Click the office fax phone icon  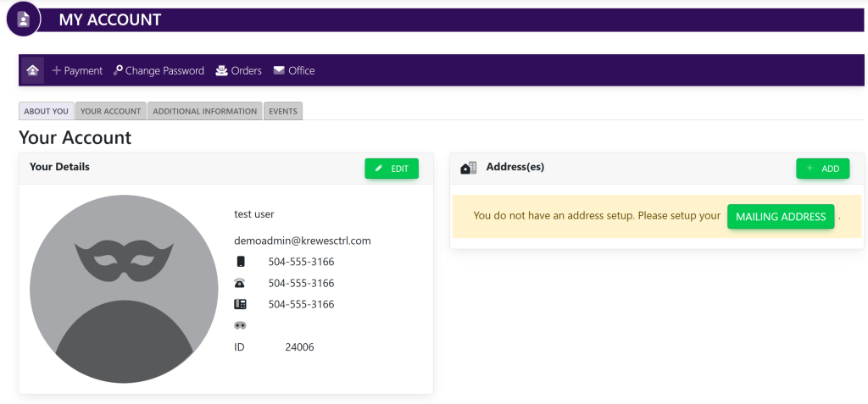coord(240,304)
